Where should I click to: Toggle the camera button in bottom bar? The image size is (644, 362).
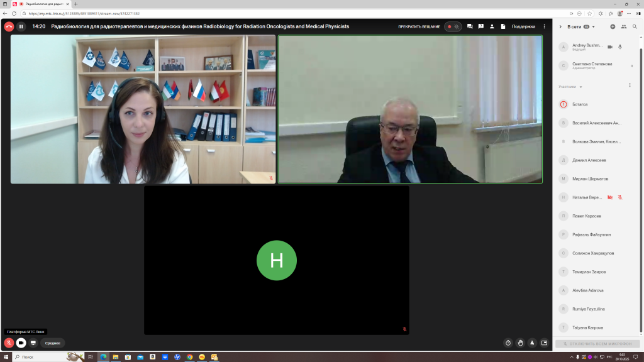point(21,343)
